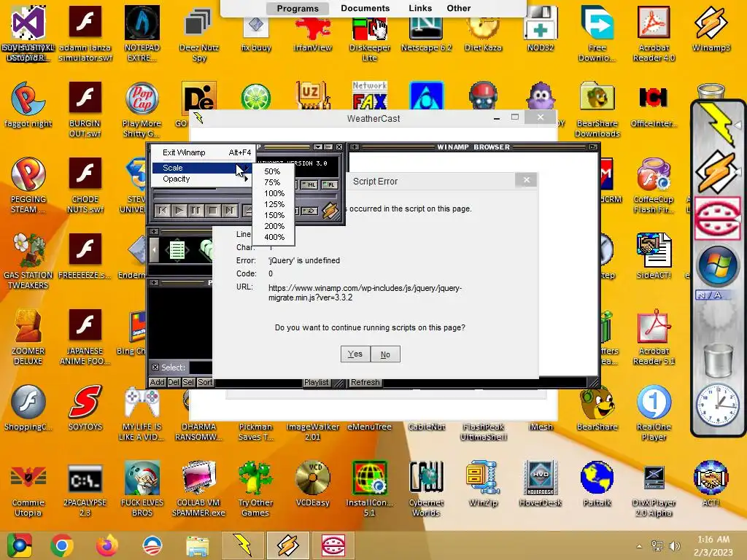Open Firefox from the taskbar
Image resolution: width=747 pixels, height=560 pixels.
point(107,545)
